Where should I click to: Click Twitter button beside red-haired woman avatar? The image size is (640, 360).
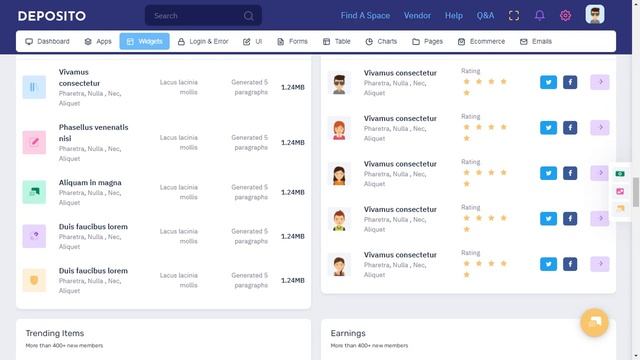(548, 128)
